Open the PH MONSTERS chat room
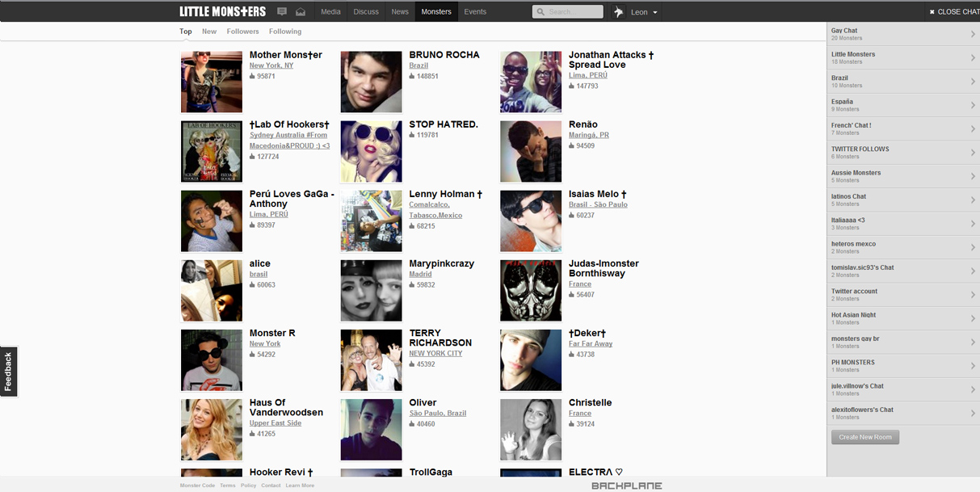The width and height of the screenshot is (980, 492). point(903,366)
